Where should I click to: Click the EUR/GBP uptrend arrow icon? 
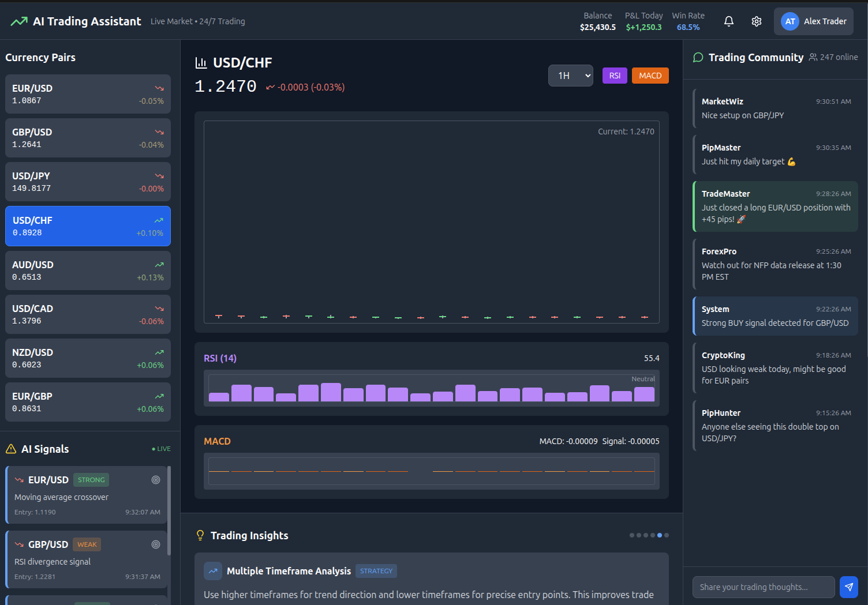pos(159,396)
